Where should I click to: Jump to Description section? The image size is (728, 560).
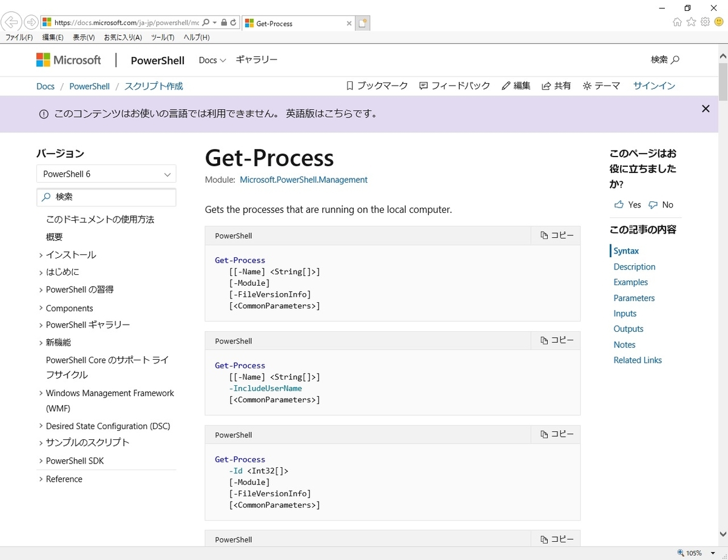[635, 267]
